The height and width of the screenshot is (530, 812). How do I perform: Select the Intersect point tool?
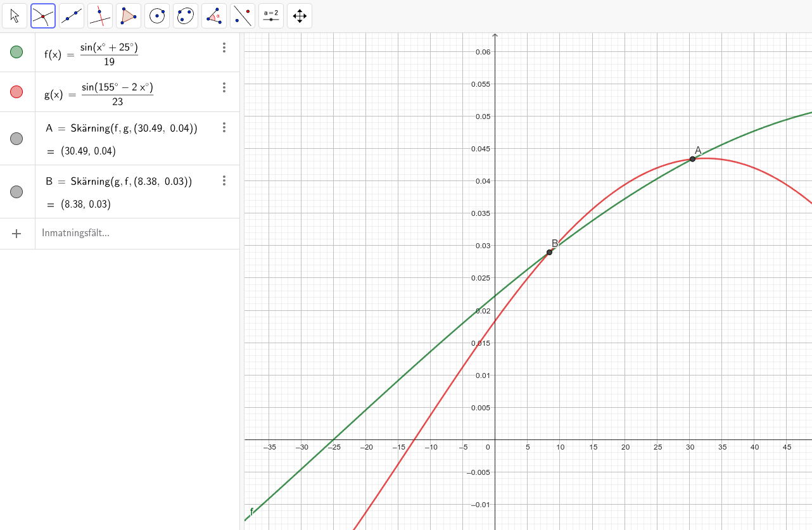click(43, 16)
